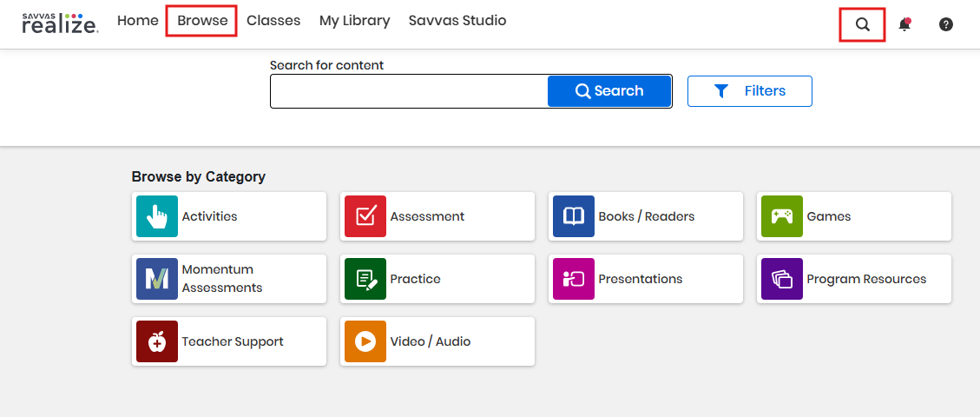Click the Activities hand pointer icon
The height and width of the screenshot is (417, 980).
[157, 216]
